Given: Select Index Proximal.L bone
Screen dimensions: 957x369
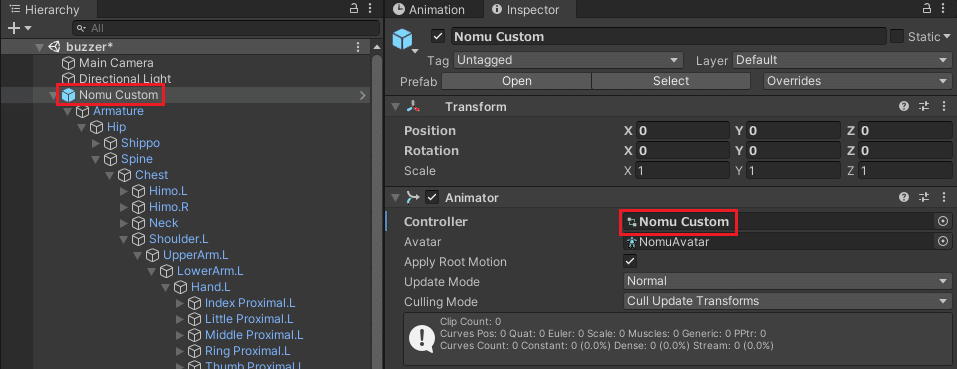Looking at the screenshot, I should point(250,303).
